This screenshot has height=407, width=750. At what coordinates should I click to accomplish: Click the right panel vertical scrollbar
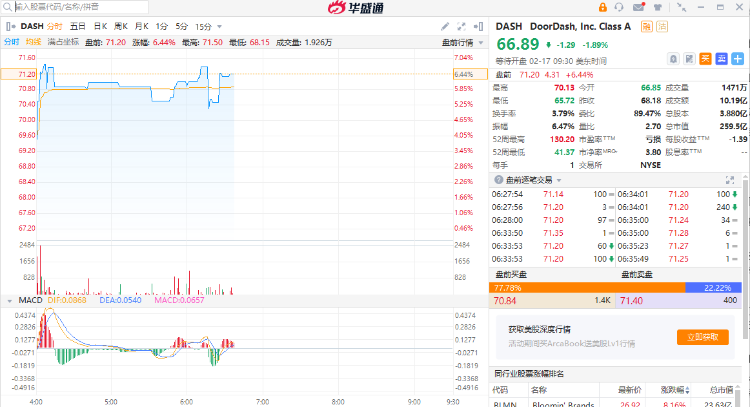point(745,258)
